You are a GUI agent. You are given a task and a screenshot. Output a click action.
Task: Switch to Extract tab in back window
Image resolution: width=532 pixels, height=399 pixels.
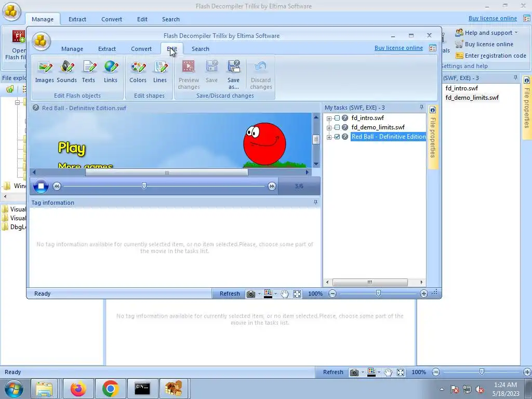77,19
